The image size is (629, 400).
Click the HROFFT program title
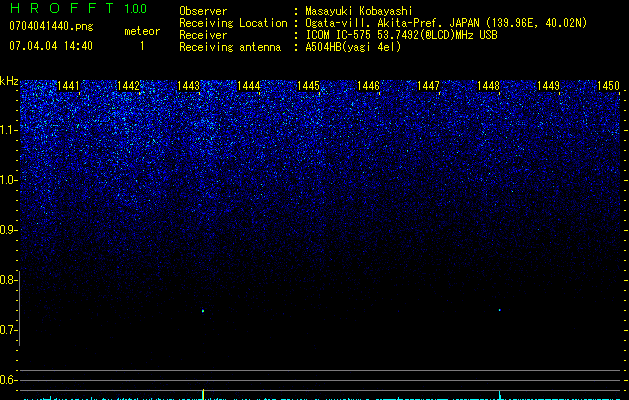click(x=63, y=8)
